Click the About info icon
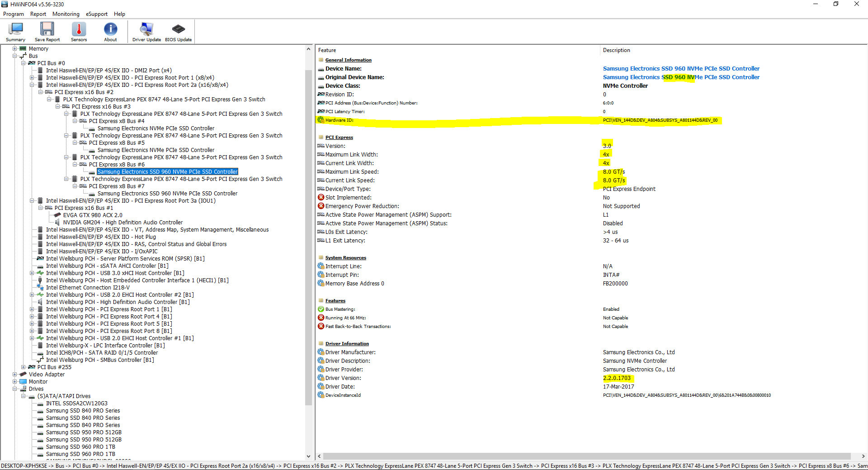 pyautogui.click(x=110, y=29)
